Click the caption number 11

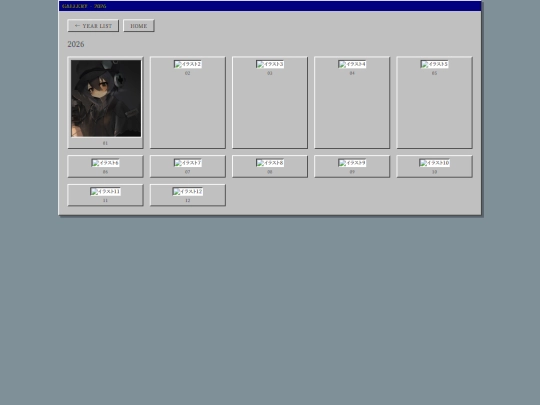point(105,200)
